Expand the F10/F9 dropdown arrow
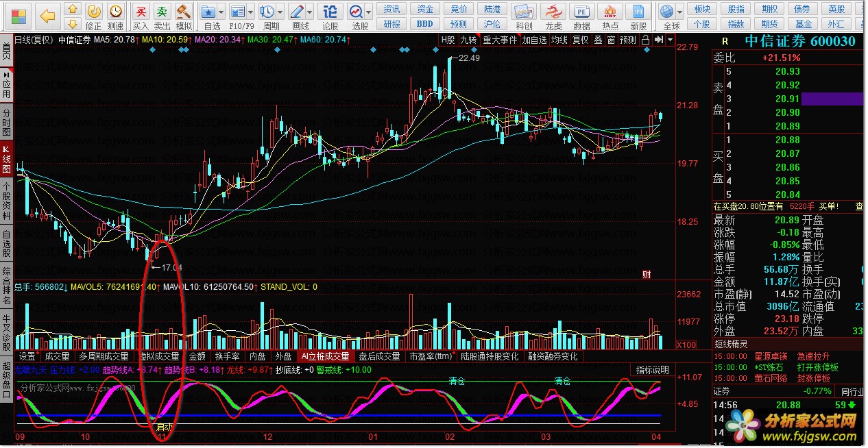Viewport: 868px width, 448px height. pyautogui.click(x=251, y=12)
